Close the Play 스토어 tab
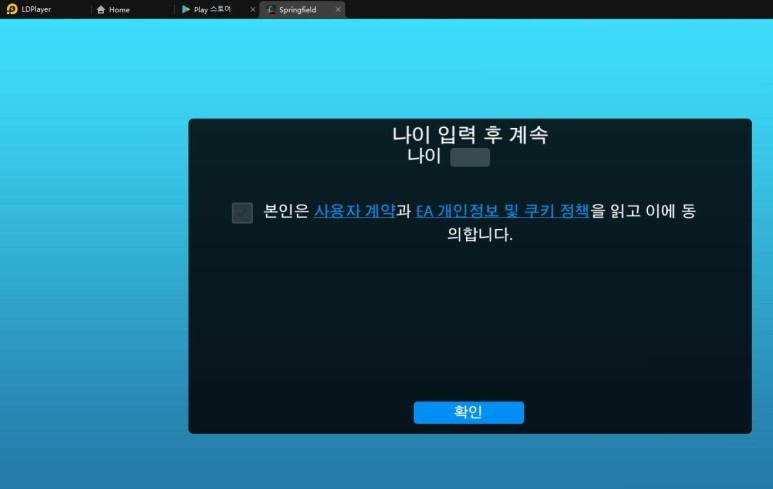 pos(253,9)
